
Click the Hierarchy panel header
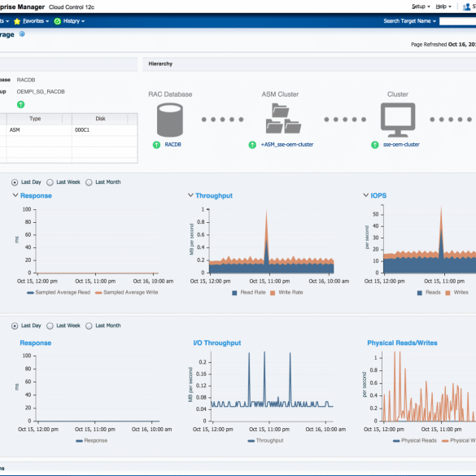309,64
